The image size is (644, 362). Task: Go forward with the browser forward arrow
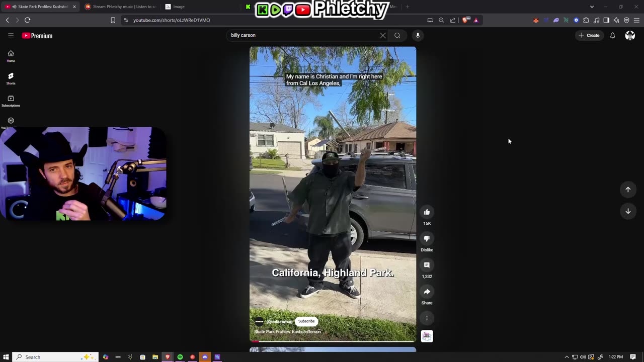(17, 20)
